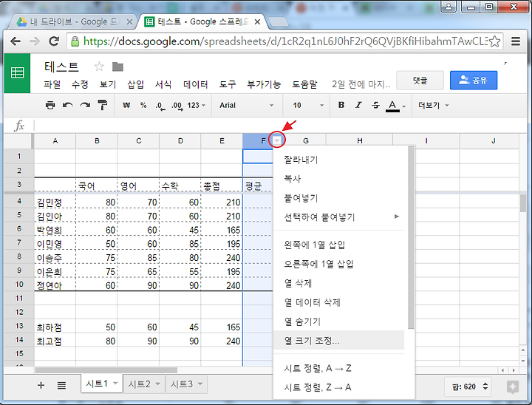Open 시트1 tab dropdown arrow
The image size is (532, 405).
[115, 384]
